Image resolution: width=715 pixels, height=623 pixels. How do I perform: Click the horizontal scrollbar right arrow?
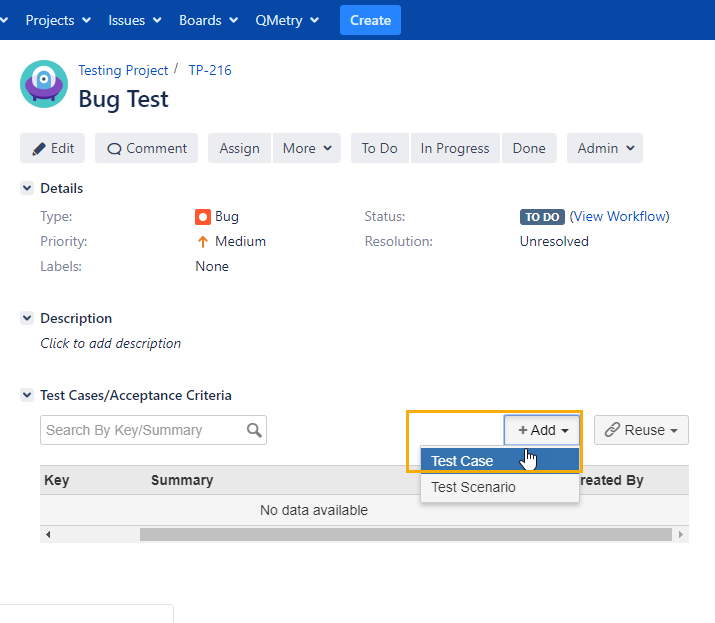pyautogui.click(x=680, y=534)
